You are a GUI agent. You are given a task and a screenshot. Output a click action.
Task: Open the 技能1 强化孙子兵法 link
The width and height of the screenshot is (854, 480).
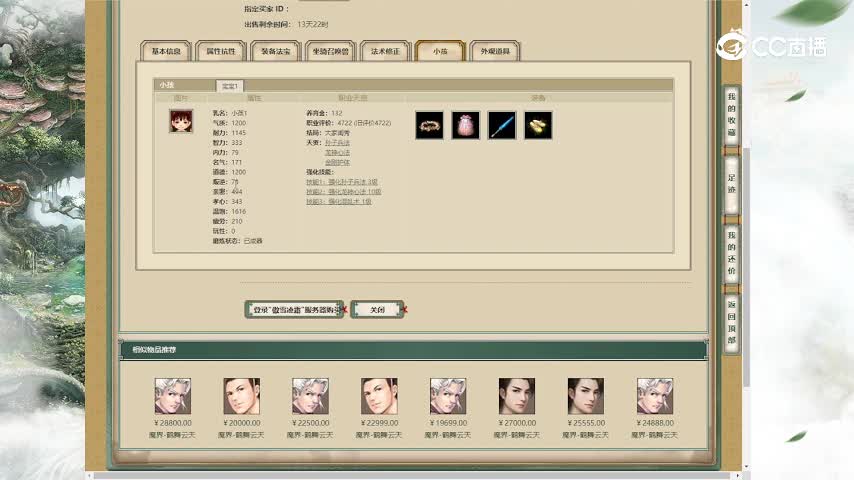[x=341, y=182]
